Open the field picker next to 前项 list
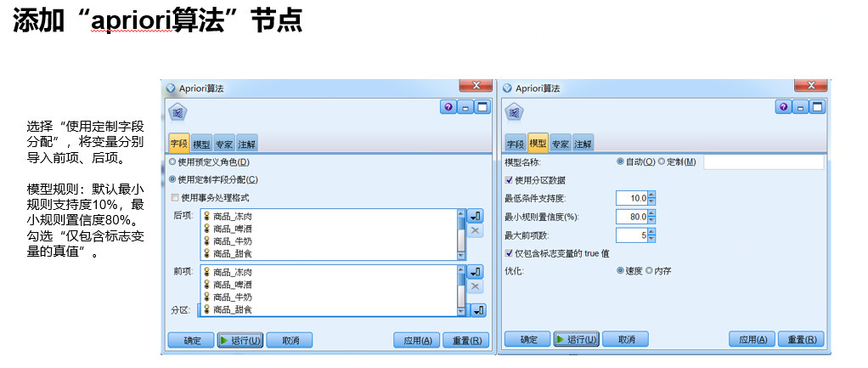 coord(476,272)
